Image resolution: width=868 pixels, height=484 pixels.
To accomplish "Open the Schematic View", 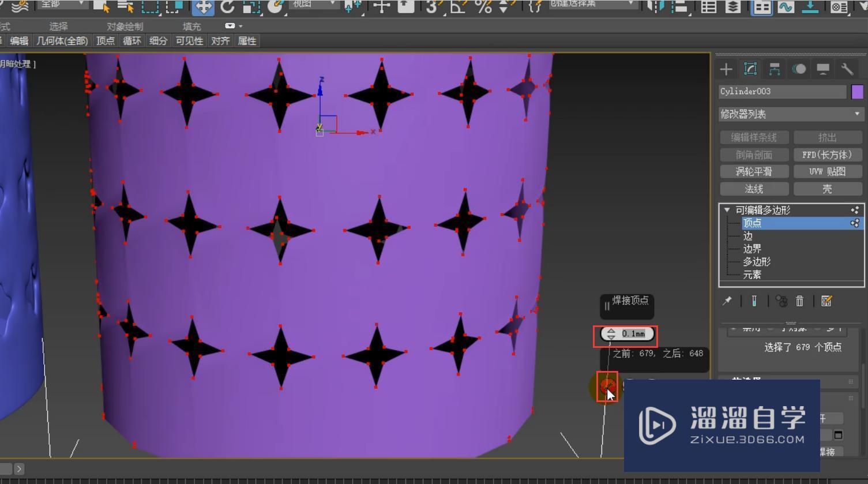I will (810, 6).
